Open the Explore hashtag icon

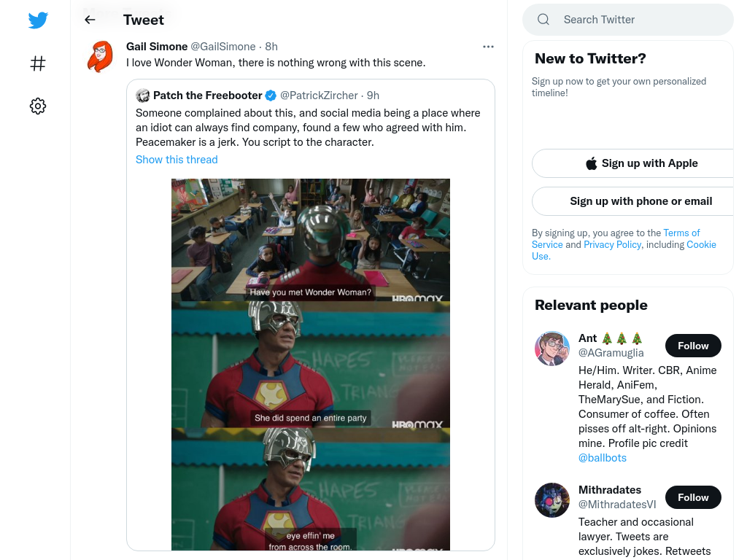tap(38, 63)
